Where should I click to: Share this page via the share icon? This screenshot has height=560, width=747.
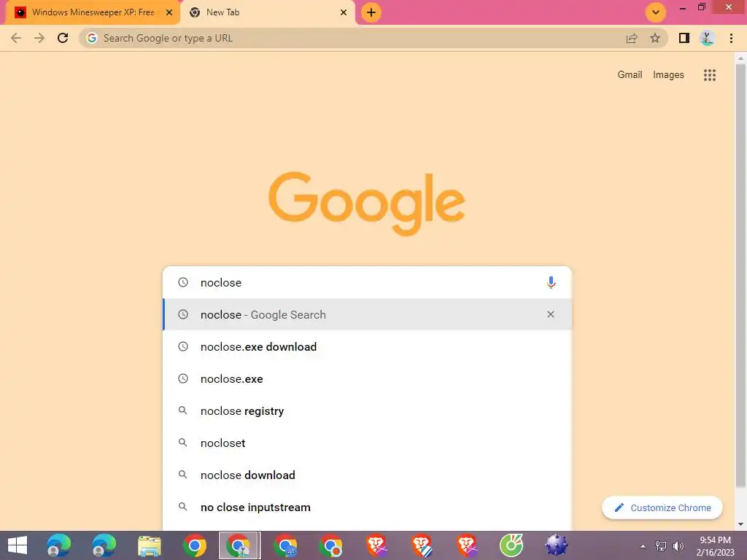(x=632, y=38)
